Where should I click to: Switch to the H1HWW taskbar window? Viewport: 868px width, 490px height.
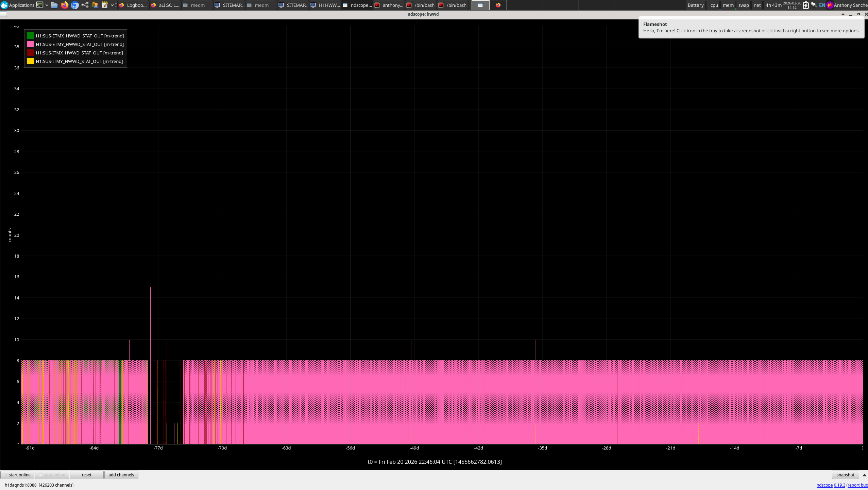coord(325,5)
